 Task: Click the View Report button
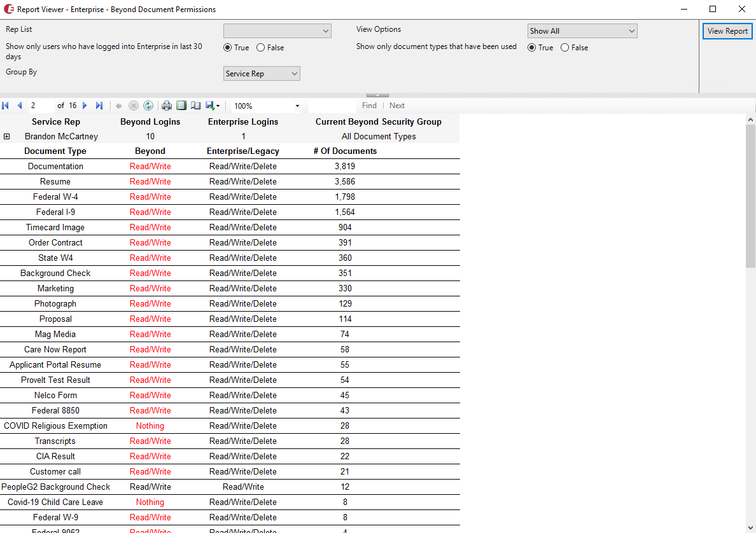click(727, 31)
